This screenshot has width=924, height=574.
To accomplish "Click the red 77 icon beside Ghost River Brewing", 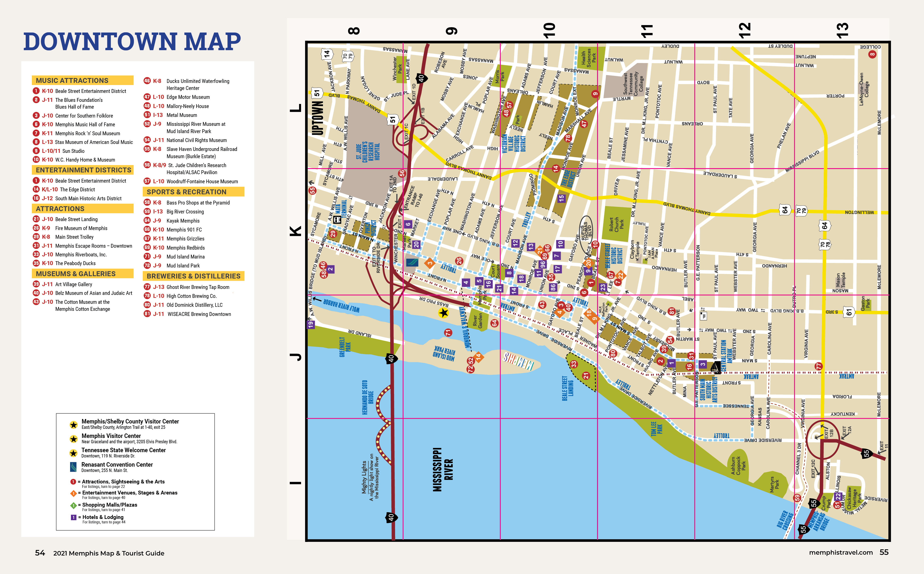I will click(147, 287).
